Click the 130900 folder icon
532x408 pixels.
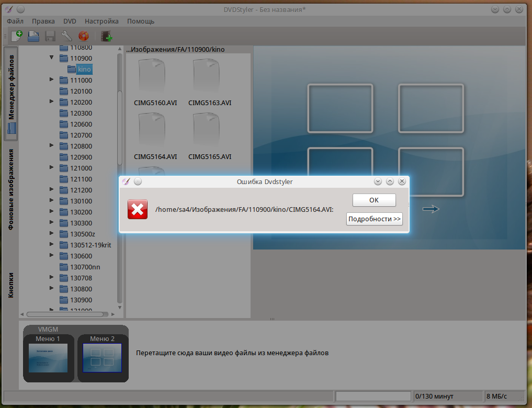(64, 300)
